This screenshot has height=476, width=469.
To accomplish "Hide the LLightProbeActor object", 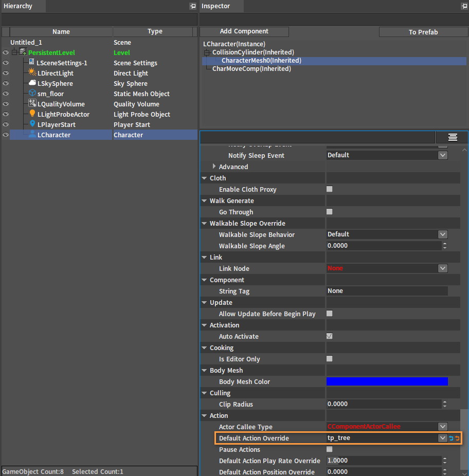I will pos(6,114).
